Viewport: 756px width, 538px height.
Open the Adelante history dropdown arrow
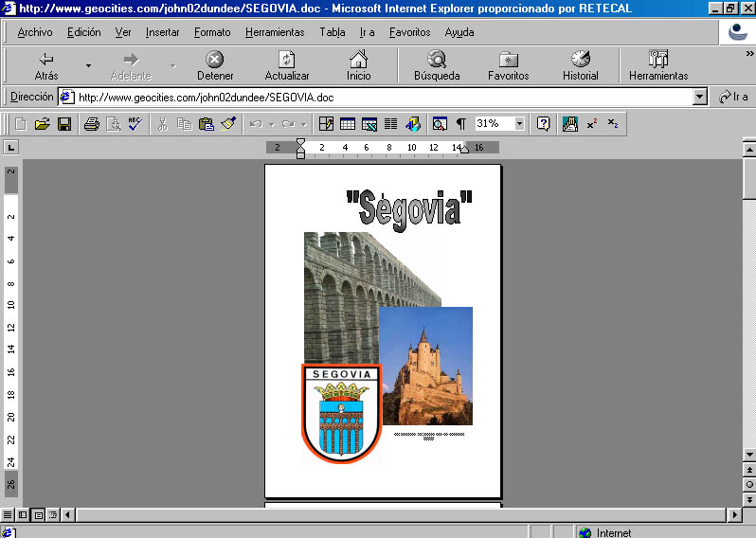pos(173,65)
